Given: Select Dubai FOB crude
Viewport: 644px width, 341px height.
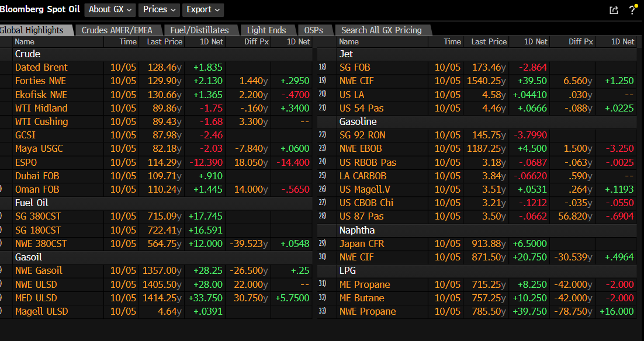Looking at the screenshot, I should 156,176.
